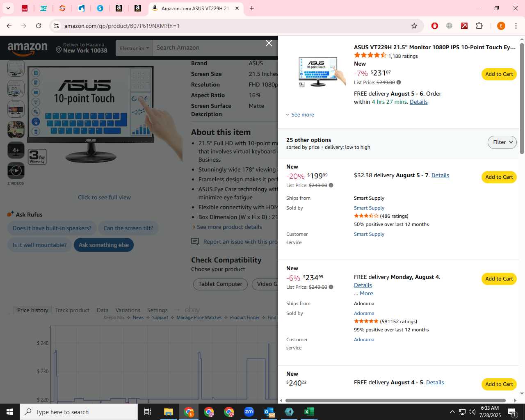Click Ask something else button

coord(104,245)
